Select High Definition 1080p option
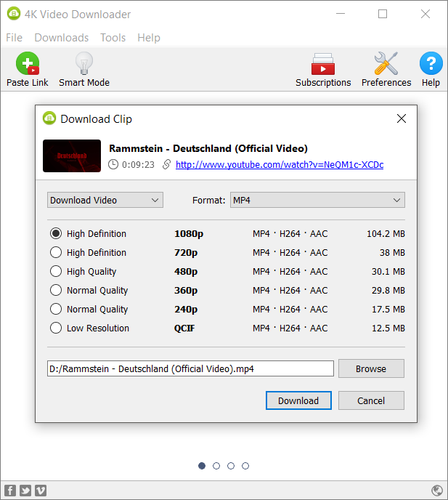This screenshot has height=500, width=448. click(56, 233)
